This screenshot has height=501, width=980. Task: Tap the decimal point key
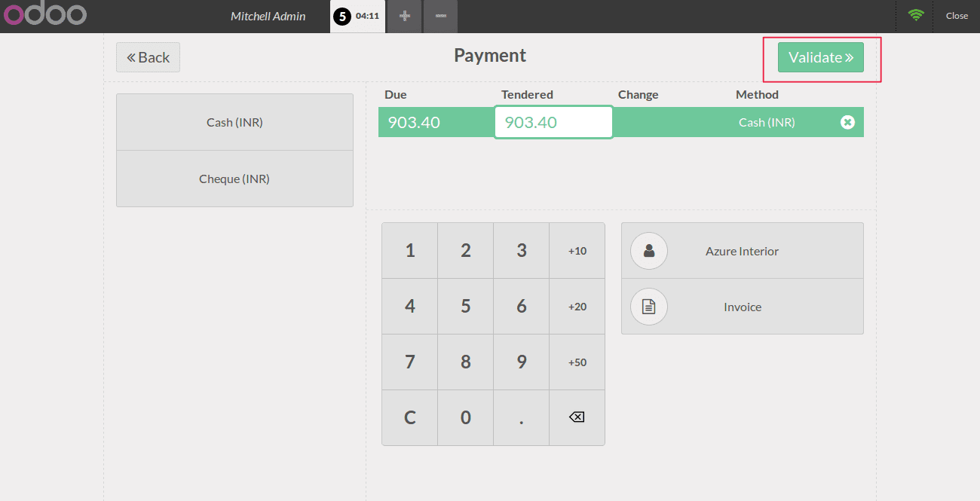(522, 417)
